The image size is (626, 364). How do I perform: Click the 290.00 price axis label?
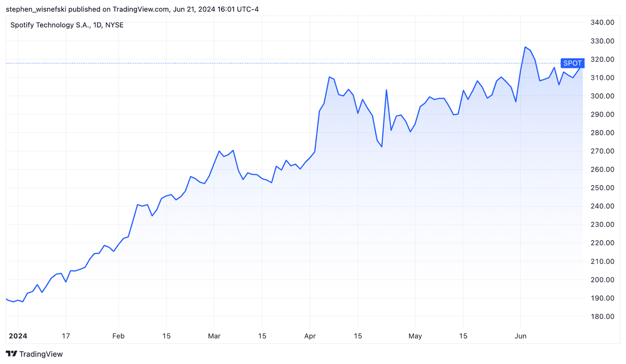(x=602, y=114)
